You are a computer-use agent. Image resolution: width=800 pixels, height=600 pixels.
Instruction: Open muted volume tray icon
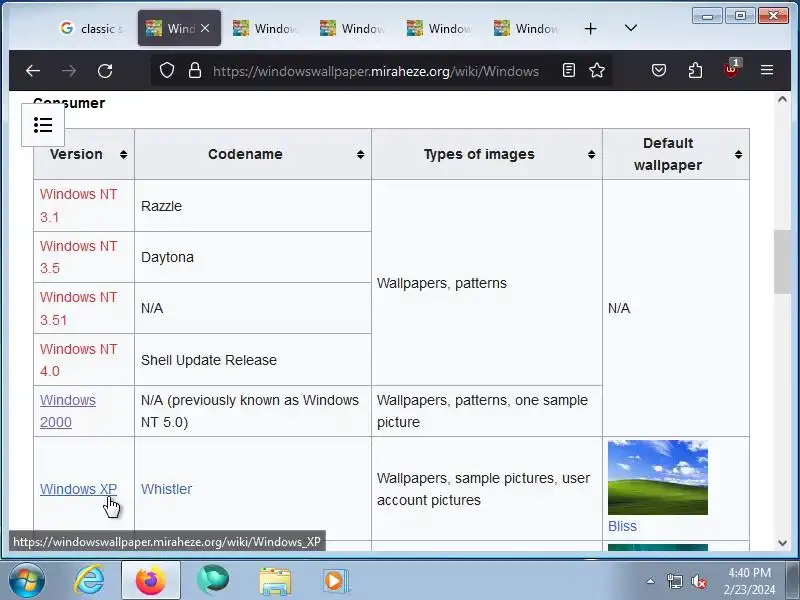coord(698,581)
